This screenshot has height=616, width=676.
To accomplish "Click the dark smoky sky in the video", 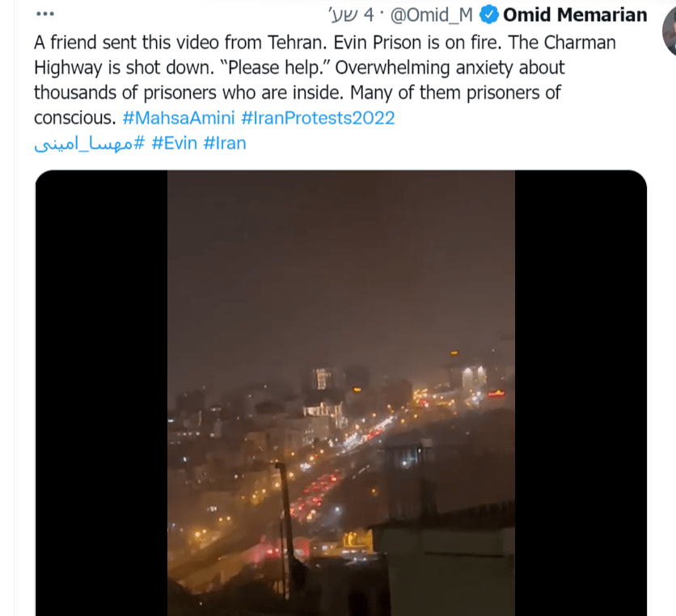I will 340,259.
